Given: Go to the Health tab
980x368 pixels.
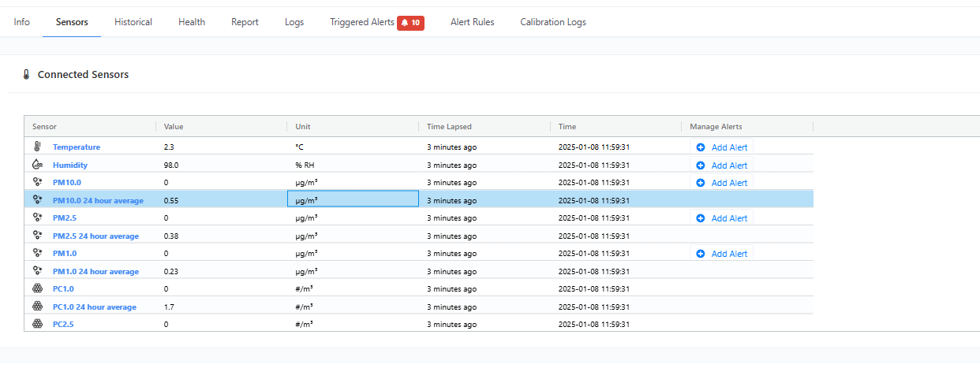Looking at the screenshot, I should (x=192, y=22).
